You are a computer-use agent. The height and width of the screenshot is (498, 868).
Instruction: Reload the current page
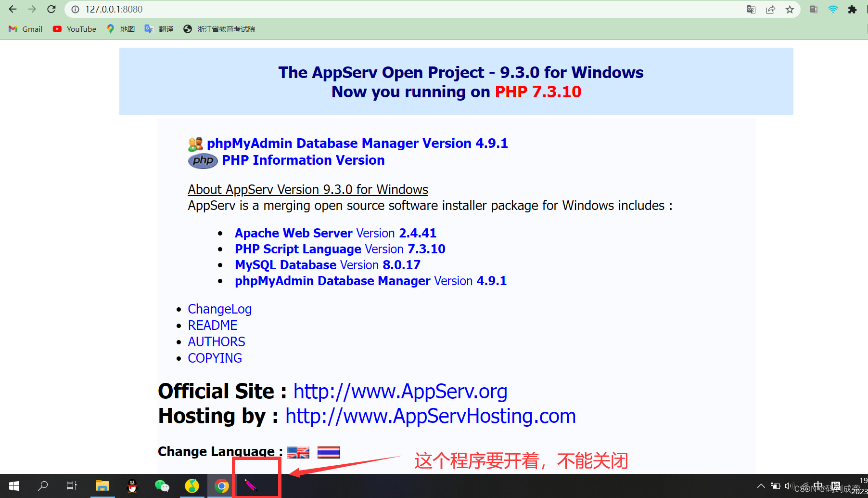pos(51,9)
